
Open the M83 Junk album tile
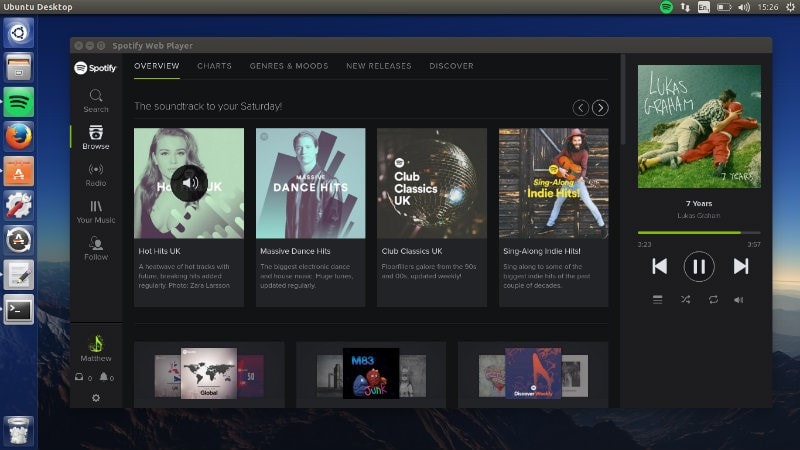tap(371, 373)
